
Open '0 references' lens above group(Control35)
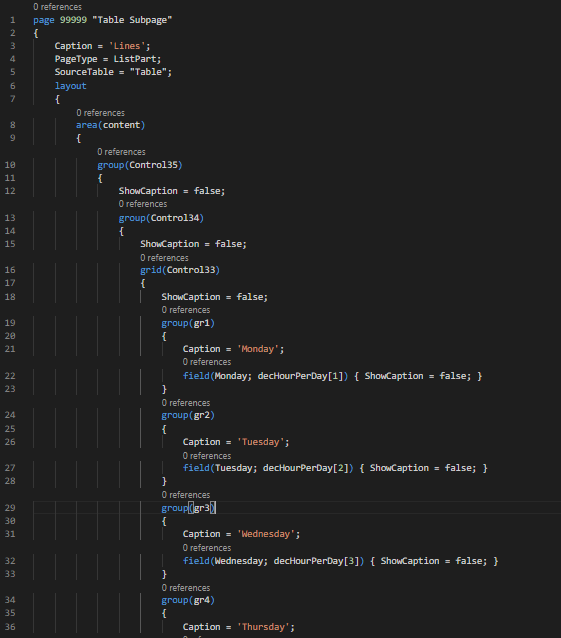[121, 152]
